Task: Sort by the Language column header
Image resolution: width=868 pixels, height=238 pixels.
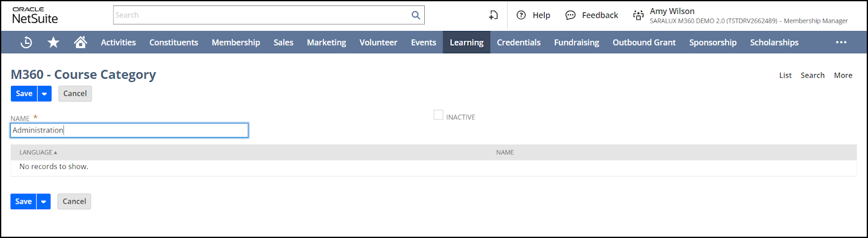Action: (36, 153)
